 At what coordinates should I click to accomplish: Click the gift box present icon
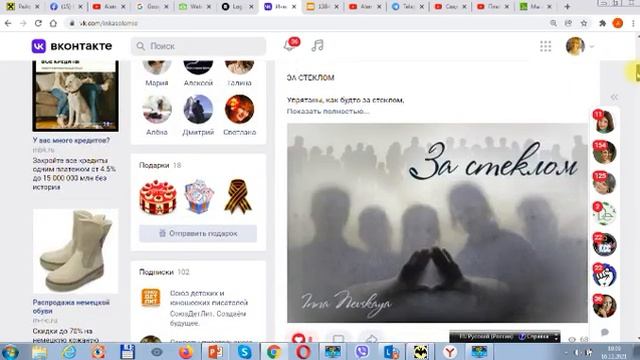[x=199, y=197]
